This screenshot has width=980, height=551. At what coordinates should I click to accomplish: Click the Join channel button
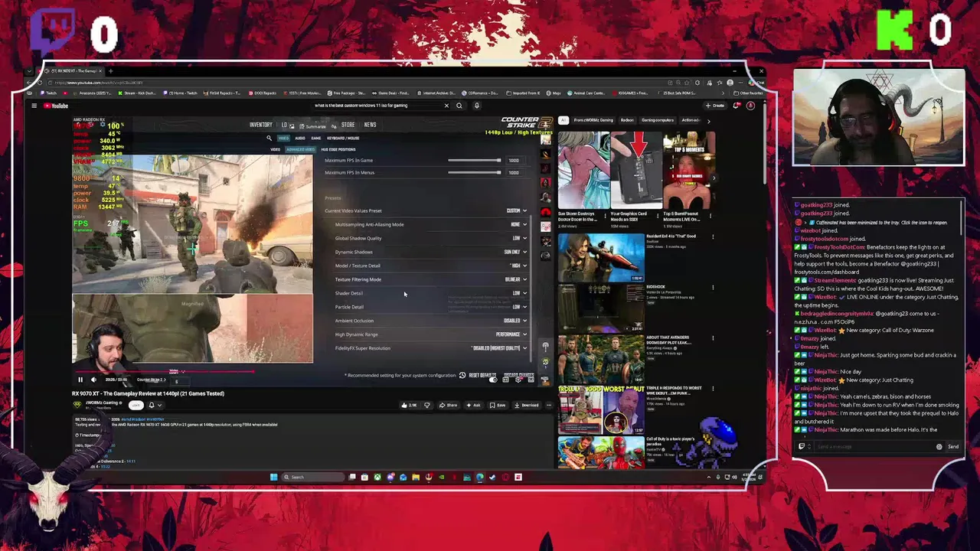pyautogui.click(x=136, y=405)
